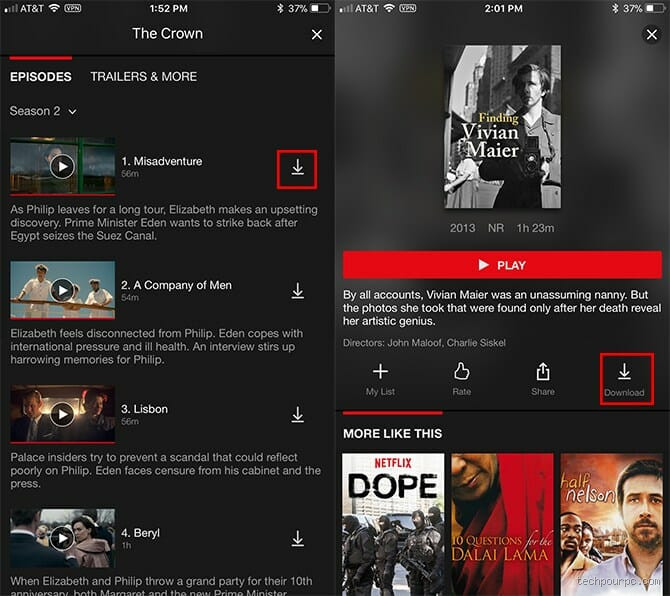
Task: Download episode 3 Lisbon
Action: pos(297,415)
